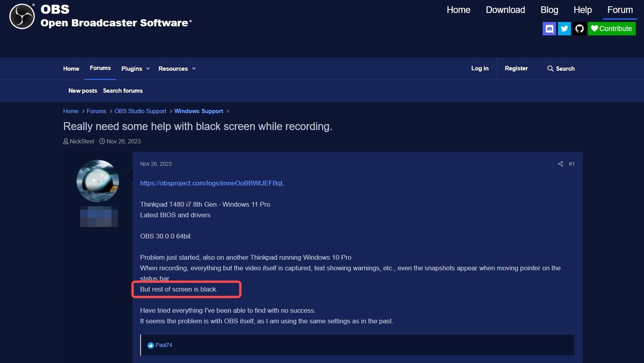644x363 pixels.
Task: Click 'Have tried everything I've been able to find' line
Action: [228, 310]
